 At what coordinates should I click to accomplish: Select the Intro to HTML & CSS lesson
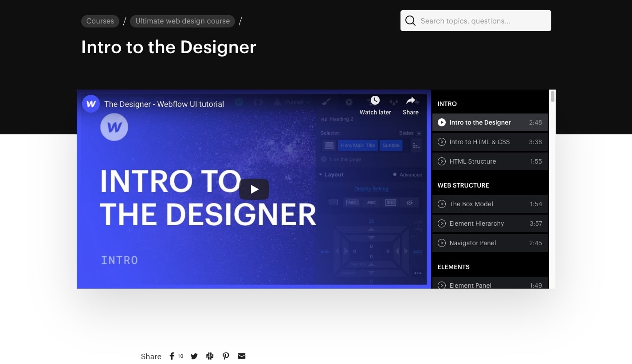479,142
